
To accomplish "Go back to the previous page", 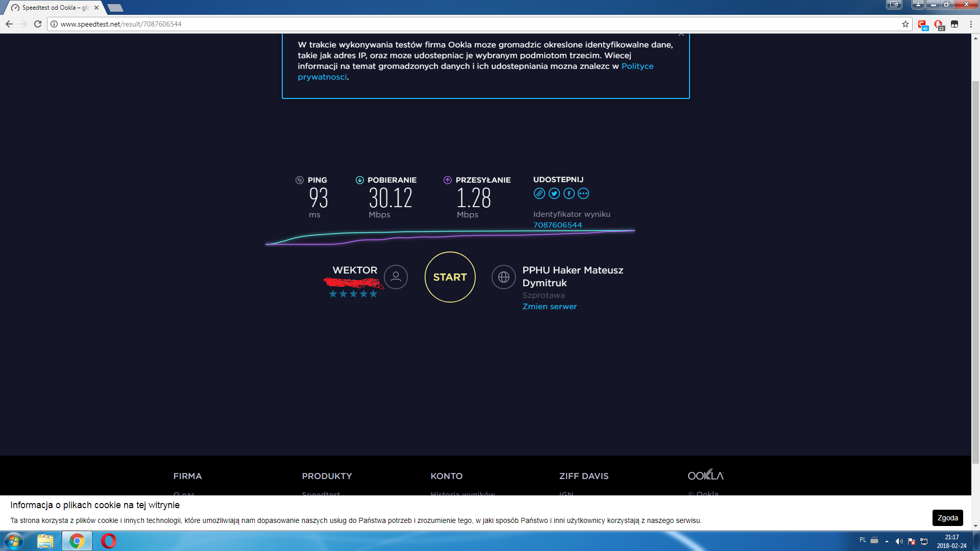I will 9,24.
